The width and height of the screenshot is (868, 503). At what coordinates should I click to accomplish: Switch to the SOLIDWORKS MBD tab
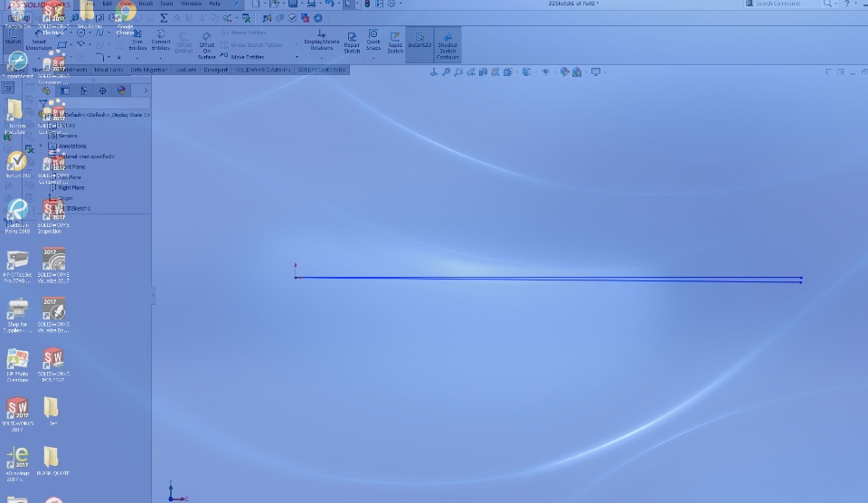(x=322, y=70)
